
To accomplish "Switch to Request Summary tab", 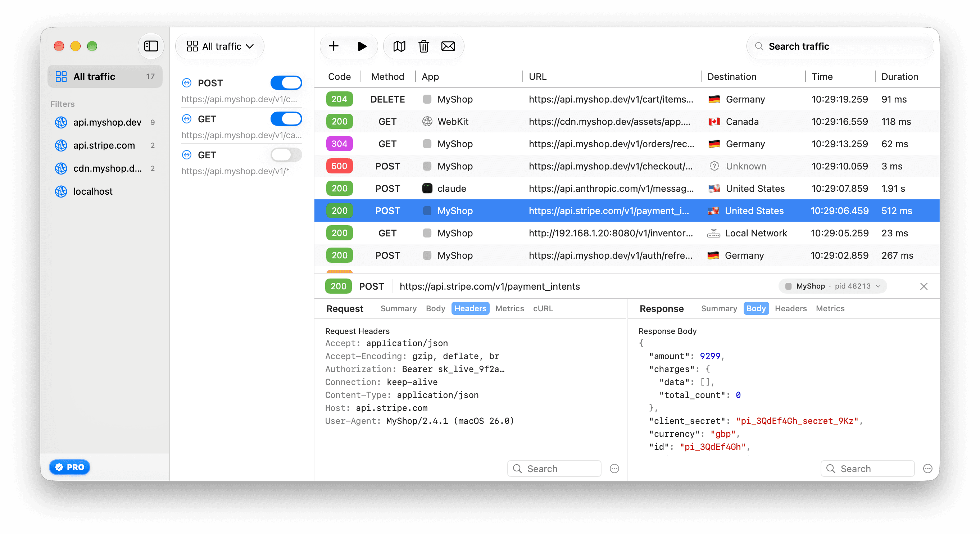I will coord(398,308).
